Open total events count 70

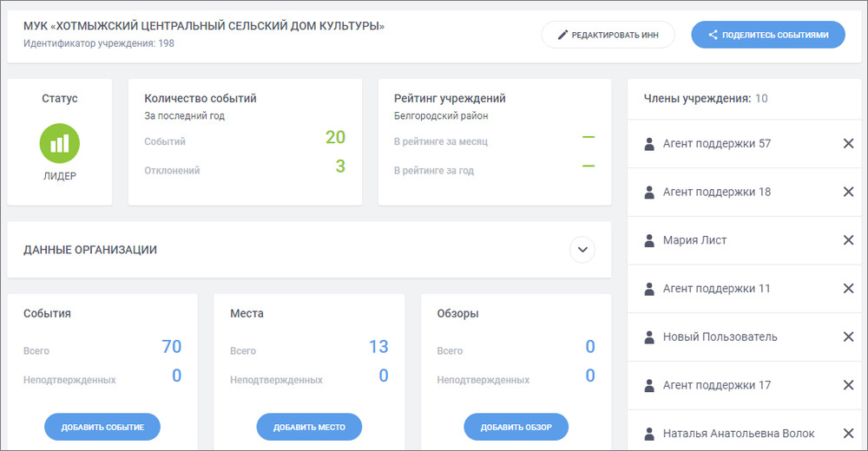pyautogui.click(x=171, y=347)
